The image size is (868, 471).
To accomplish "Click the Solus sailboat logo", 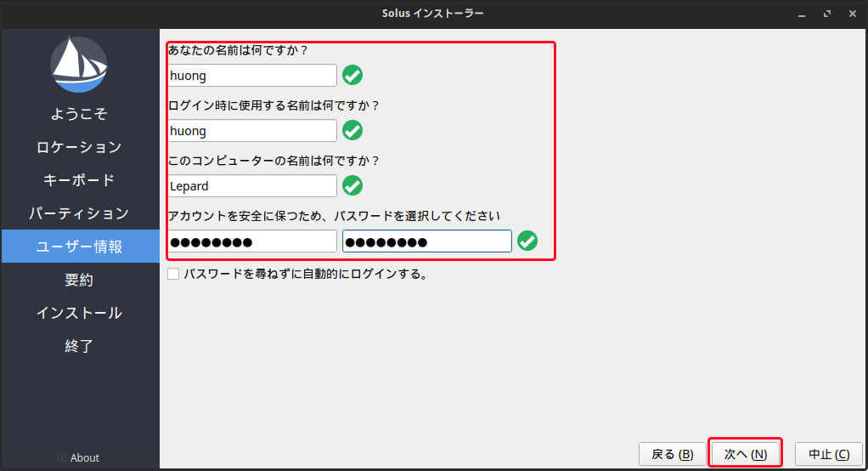I will point(79,64).
